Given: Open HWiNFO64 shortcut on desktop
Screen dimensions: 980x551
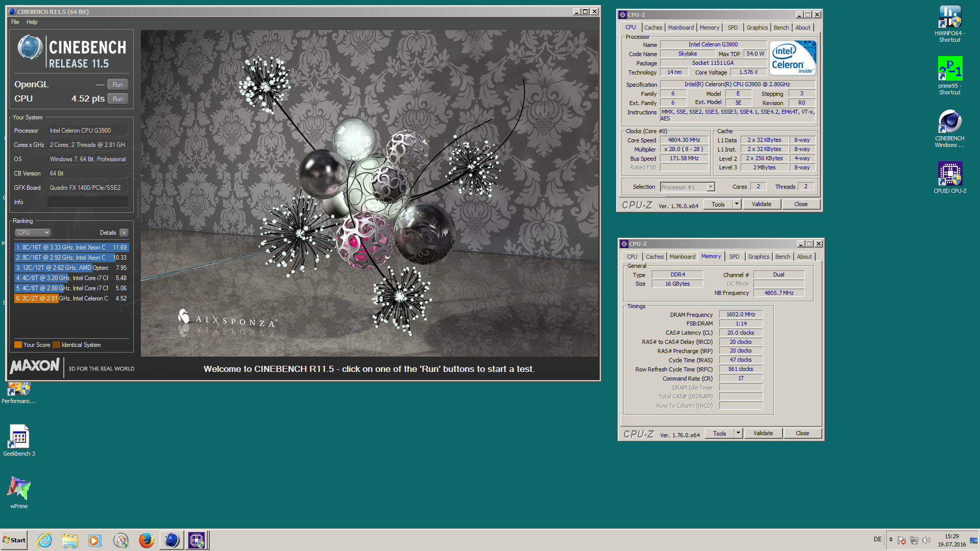Looking at the screenshot, I should pos(949,24).
